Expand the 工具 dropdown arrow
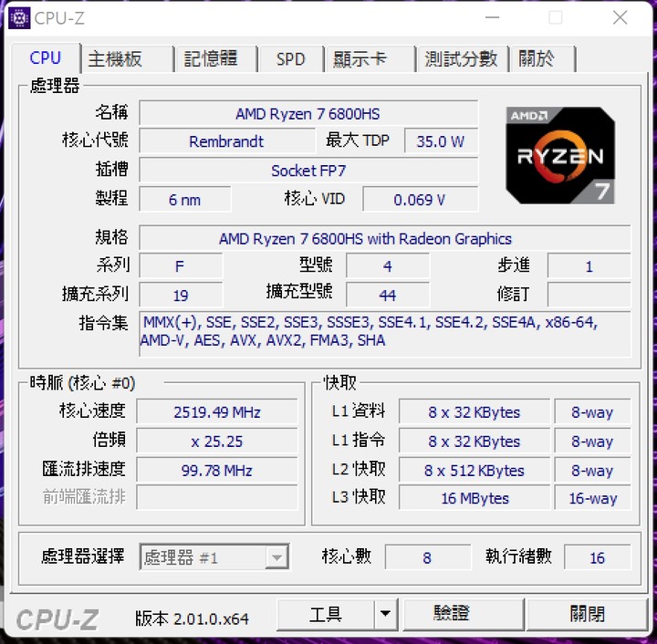Viewport: 657px width, 644px height. (385, 614)
